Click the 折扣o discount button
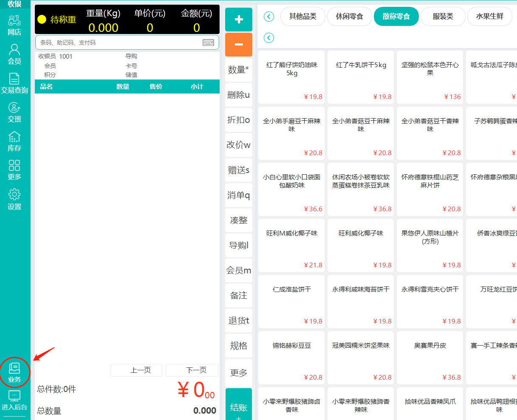The width and height of the screenshot is (517, 420). click(x=239, y=120)
